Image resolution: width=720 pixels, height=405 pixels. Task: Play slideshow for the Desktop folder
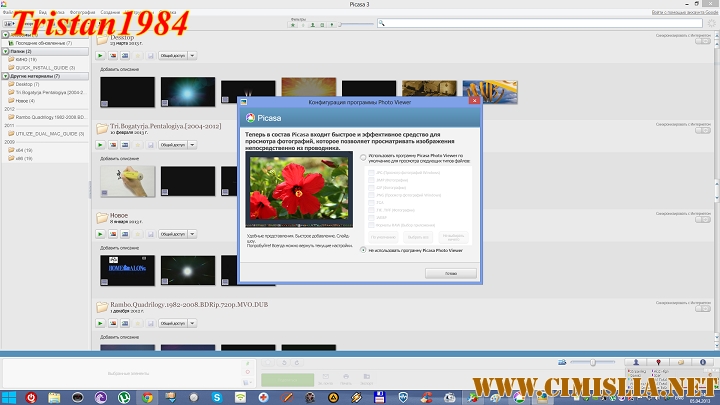point(101,57)
